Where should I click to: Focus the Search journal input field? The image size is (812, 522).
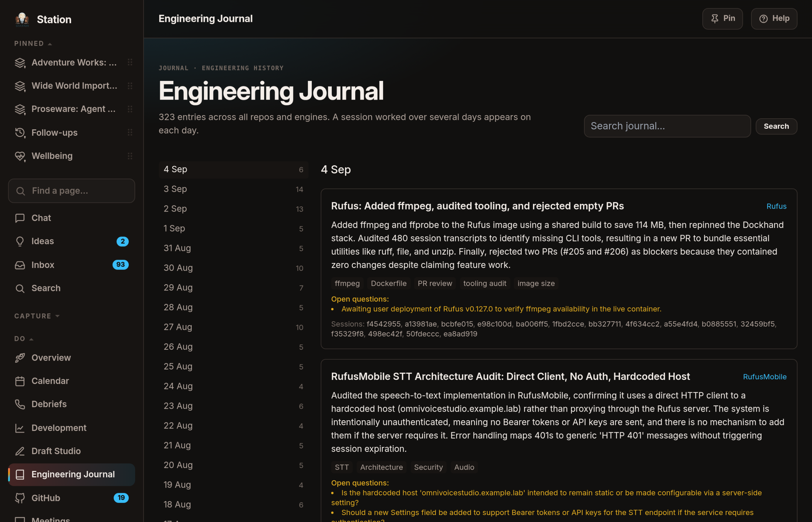[667, 126]
